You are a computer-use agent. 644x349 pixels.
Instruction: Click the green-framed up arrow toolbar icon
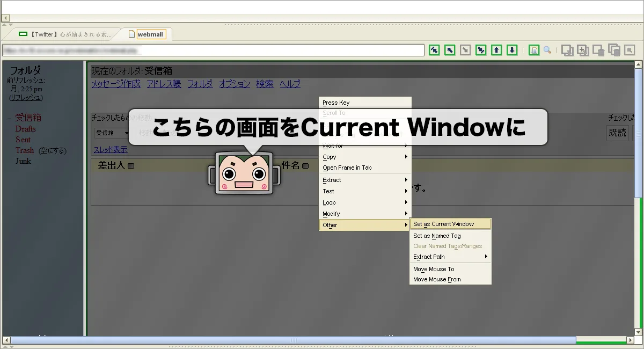tap(497, 50)
